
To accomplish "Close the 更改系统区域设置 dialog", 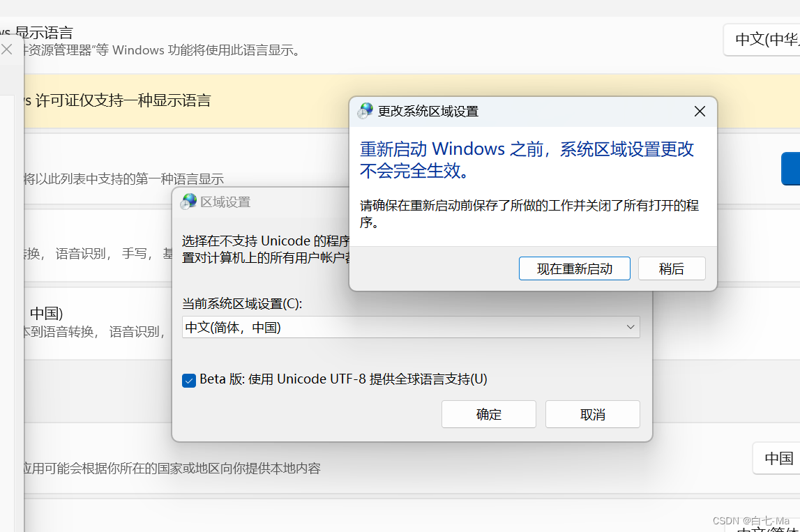I will (700, 111).
